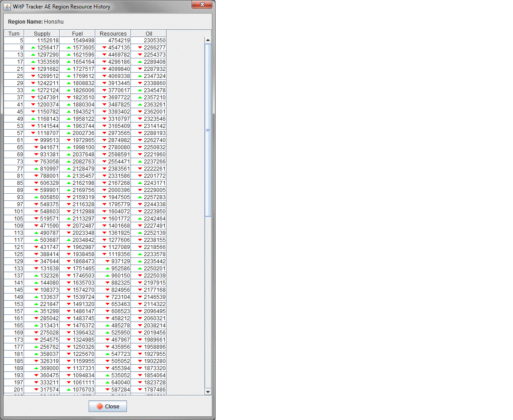Viewport: 513px width, 420px height.
Task: Select the turn 157 row number
Action: [14, 311]
